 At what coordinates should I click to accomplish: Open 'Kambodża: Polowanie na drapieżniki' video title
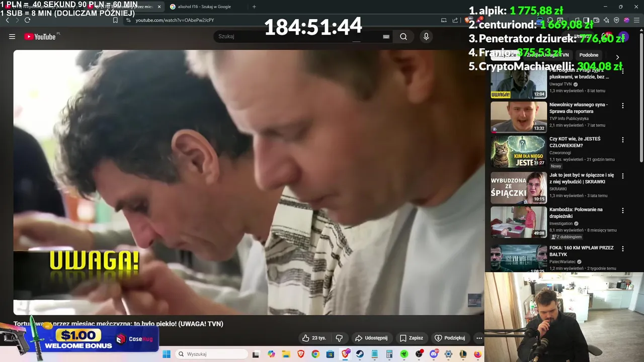tap(576, 213)
